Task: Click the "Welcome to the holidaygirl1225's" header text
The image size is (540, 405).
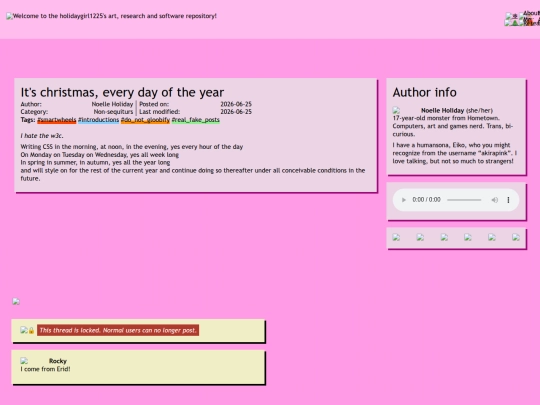Action: pyautogui.click(x=115, y=16)
